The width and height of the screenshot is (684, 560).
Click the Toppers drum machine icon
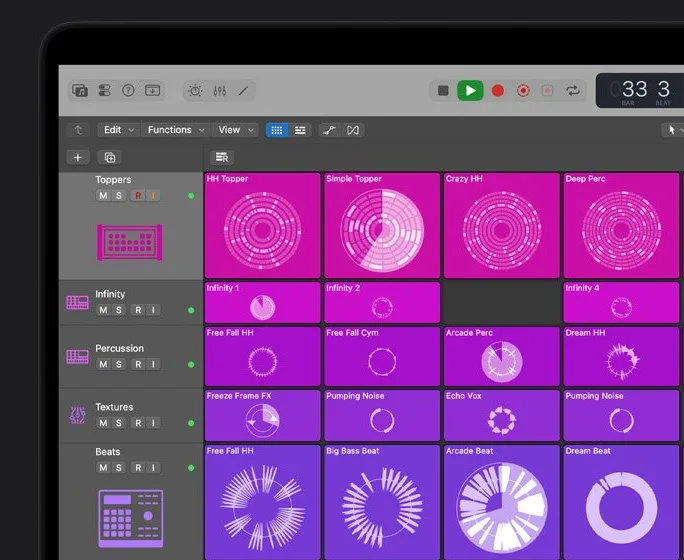tap(130, 242)
